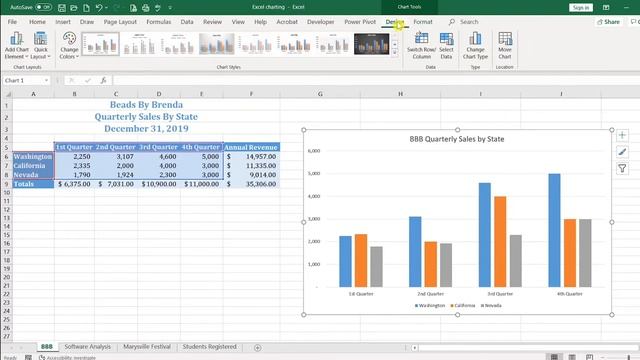
Task: Open the File tab
Action: click(x=12, y=22)
